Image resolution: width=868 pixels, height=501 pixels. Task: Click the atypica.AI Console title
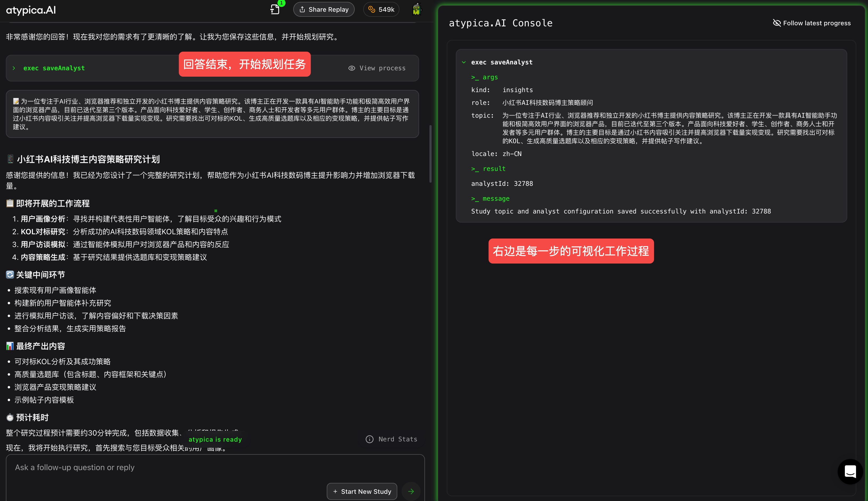500,23
